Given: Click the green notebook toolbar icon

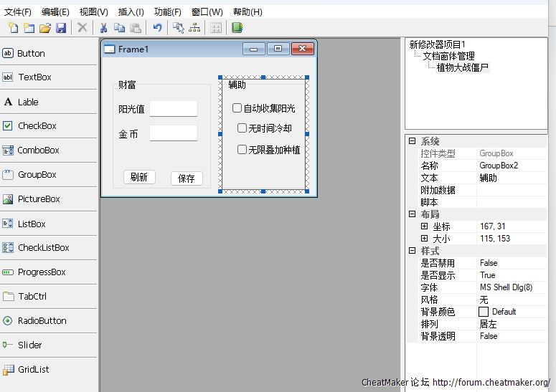Looking at the screenshot, I should [237, 28].
